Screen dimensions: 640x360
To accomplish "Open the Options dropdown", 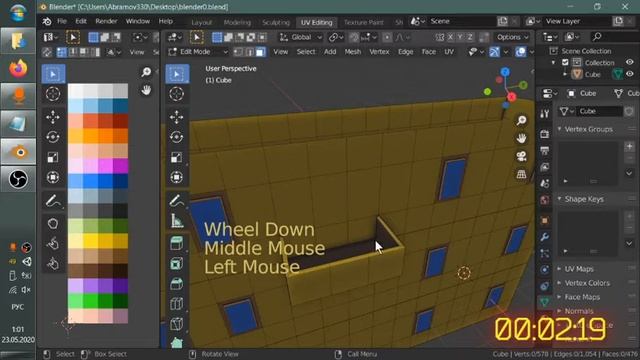I will (x=512, y=37).
